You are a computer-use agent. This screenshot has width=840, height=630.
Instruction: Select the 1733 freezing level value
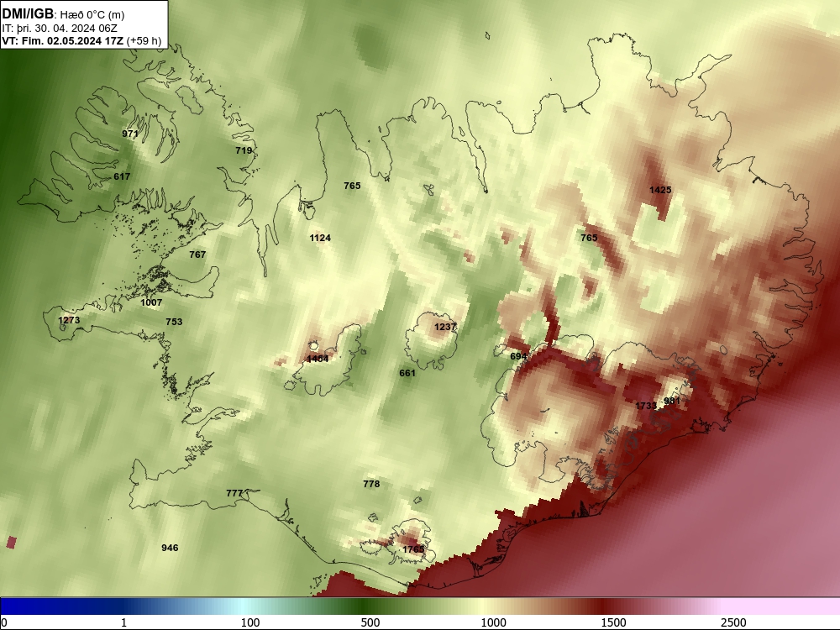click(645, 406)
